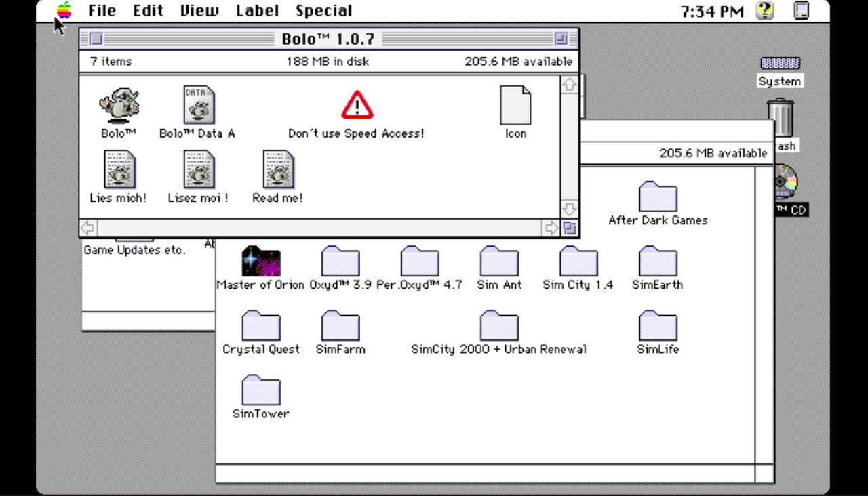Select the Oxyd™ 3.9 folder
Image resolution: width=868 pixels, height=496 pixels.
click(340, 261)
